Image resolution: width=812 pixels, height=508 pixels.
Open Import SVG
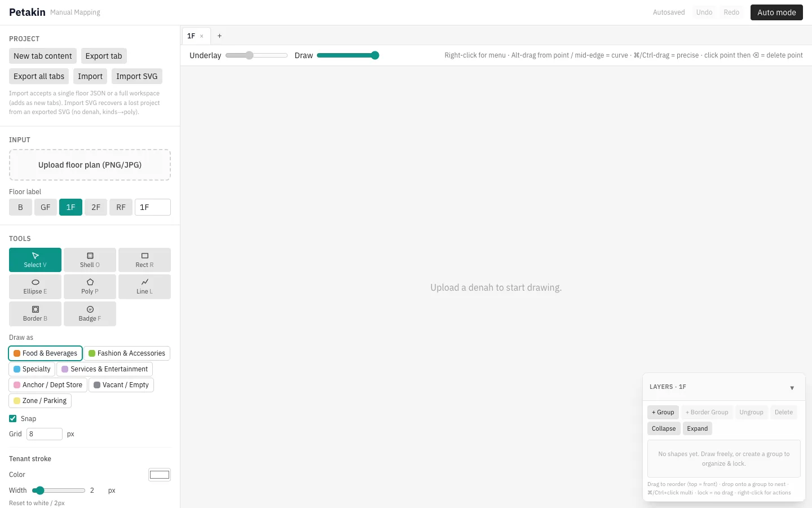(137, 76)
